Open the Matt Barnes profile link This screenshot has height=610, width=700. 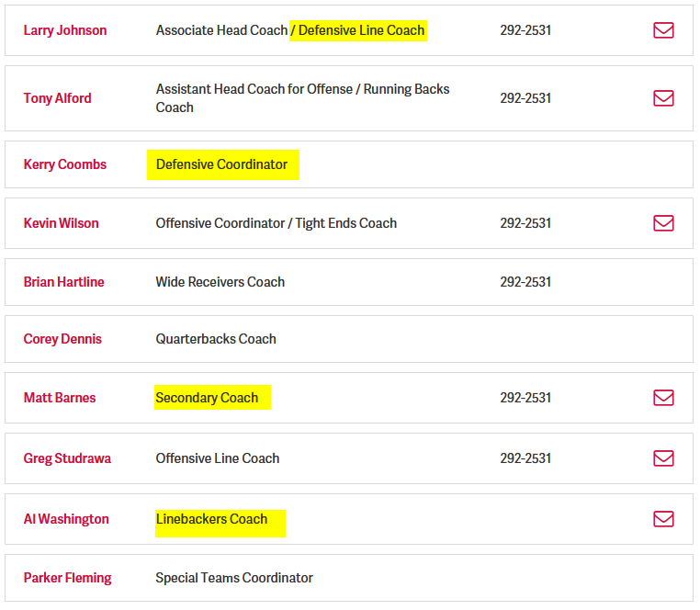(x=60, y=398)
